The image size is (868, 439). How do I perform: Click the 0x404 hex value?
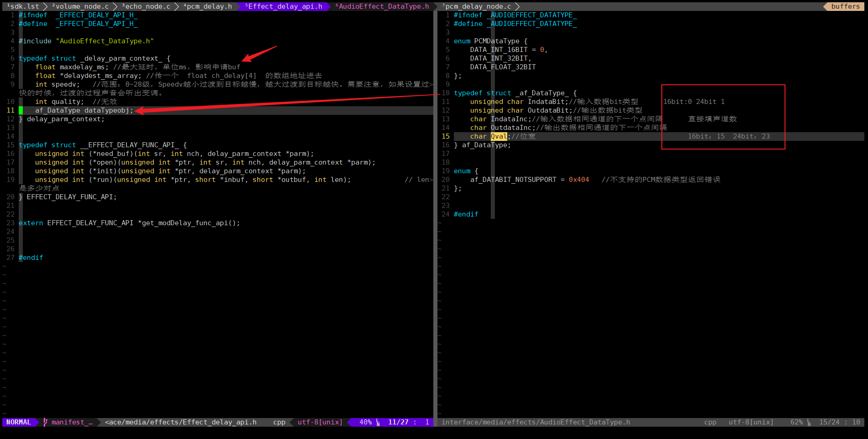[579, 180]
